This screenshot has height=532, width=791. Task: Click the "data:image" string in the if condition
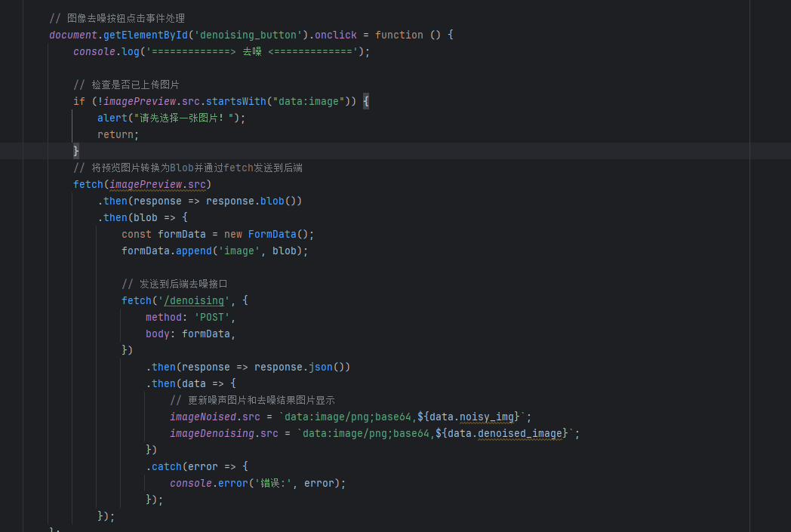[308, 101]
